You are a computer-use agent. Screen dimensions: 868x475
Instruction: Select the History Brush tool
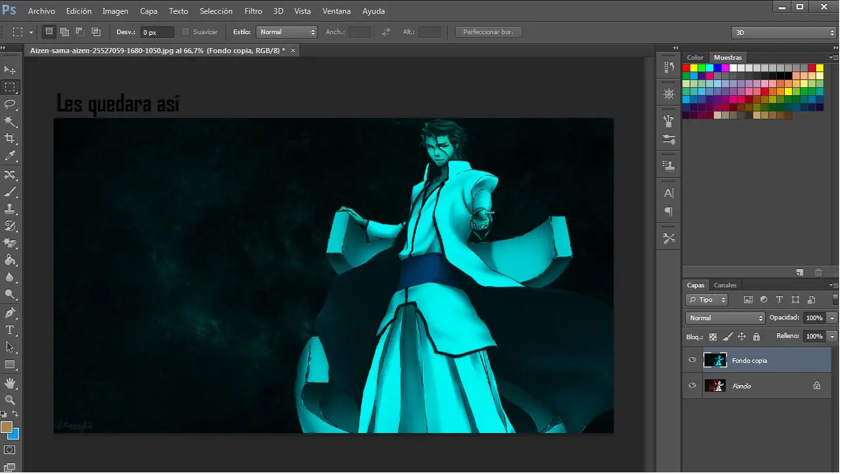click(10, 226)
